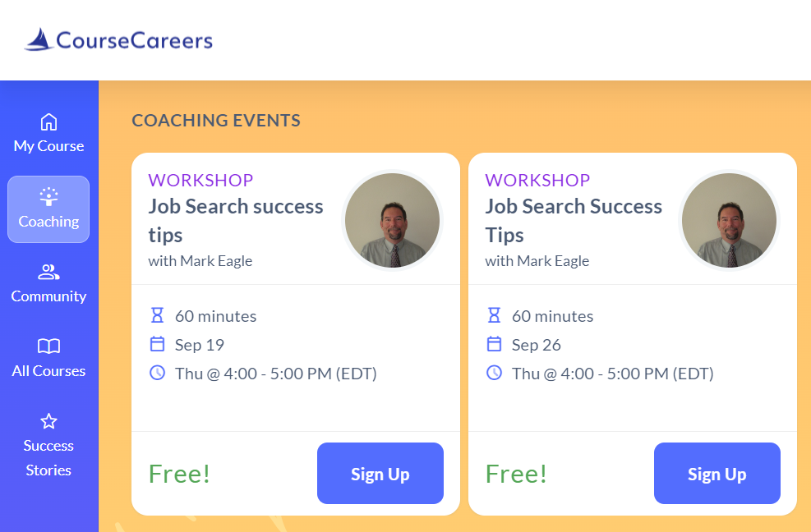Open Success Stories sidebar label
This screenshot has height=532, width=811.
(x=48, y=458)
